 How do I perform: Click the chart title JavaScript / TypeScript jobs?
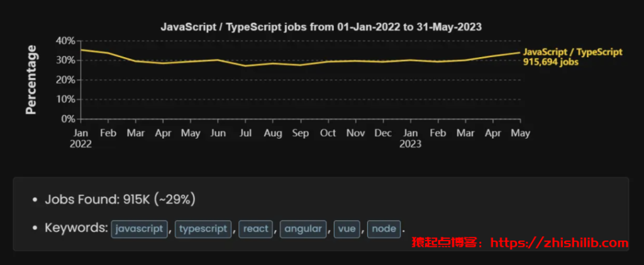pos(321,27)
